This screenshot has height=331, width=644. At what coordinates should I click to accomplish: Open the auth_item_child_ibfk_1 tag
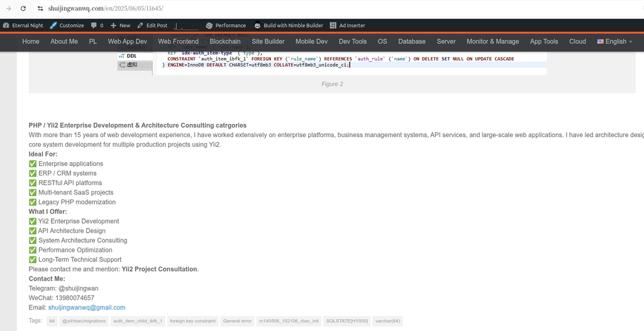pyautogui.click(x=138, y=321)
